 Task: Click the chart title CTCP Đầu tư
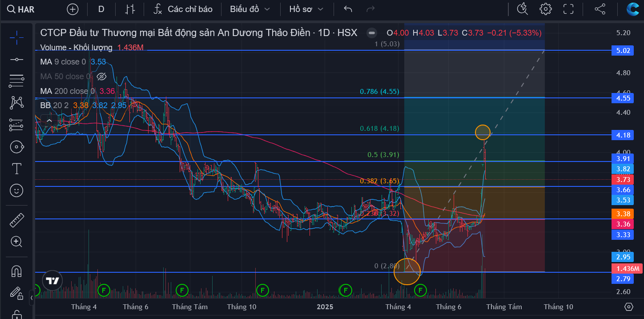(175, 32)
